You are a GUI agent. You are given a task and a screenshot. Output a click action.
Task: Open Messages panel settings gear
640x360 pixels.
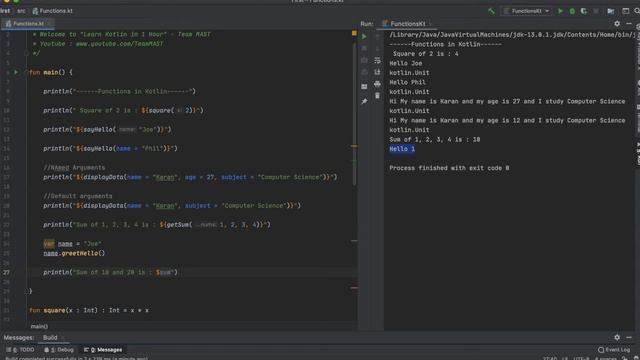click(x=617, y=338)
